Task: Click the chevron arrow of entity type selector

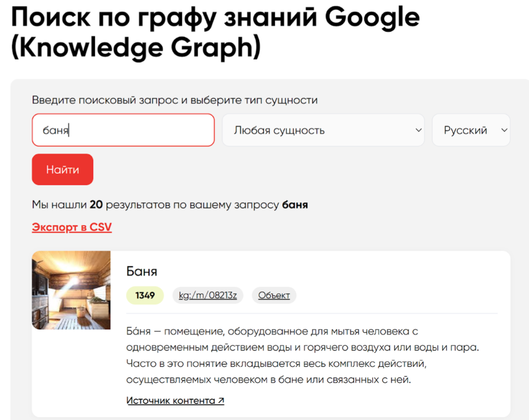Action: pyautogui.click(x=418, y=130)
